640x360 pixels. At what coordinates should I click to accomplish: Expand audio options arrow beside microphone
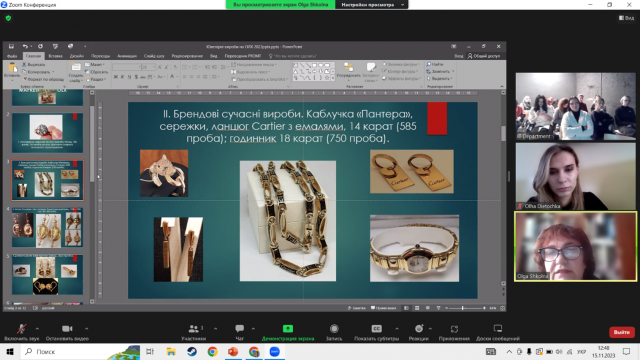coord(37,328)
